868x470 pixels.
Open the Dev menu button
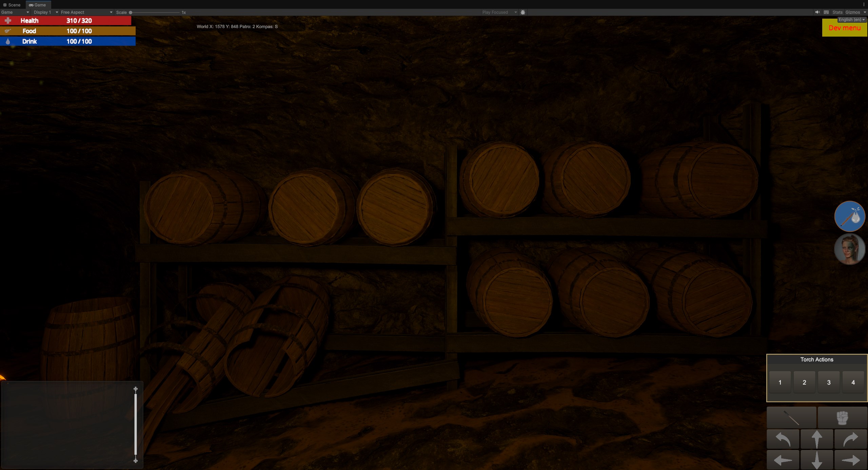[844, 28]
